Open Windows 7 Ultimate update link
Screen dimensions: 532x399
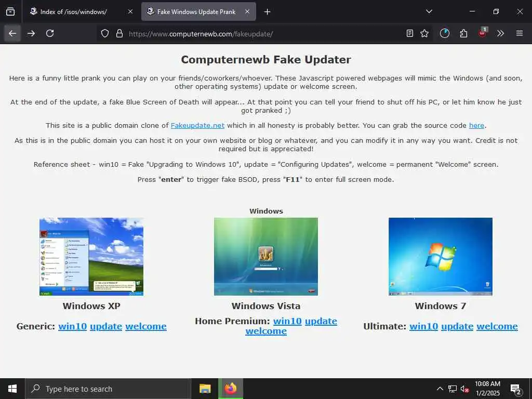point(457,326)
